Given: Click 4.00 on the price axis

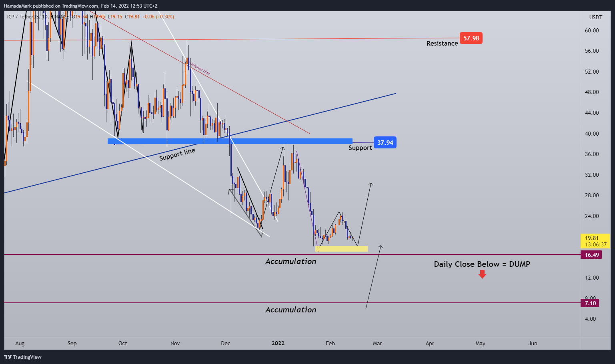Looking at the screenshot, I should coord(590,319).
